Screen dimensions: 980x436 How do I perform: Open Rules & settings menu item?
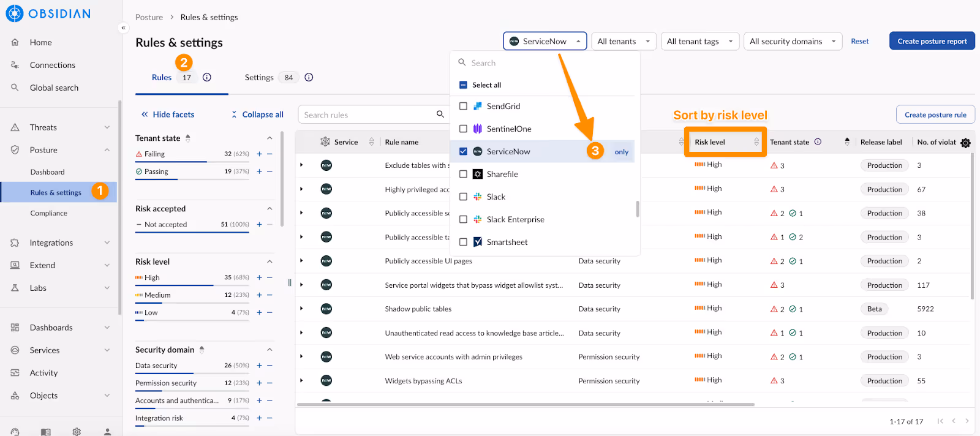pos(56,192)
